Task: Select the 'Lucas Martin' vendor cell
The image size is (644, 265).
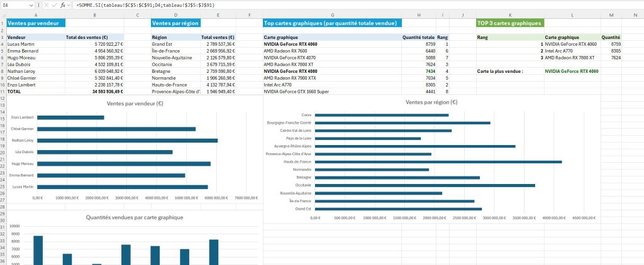Action: click(x=36, y=44)
